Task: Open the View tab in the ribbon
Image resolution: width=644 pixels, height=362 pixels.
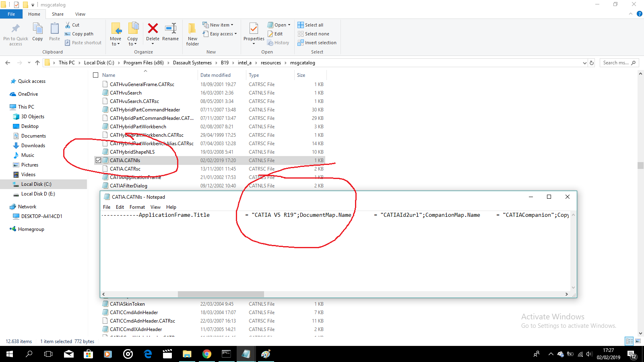Action: [x=80, y=14]
